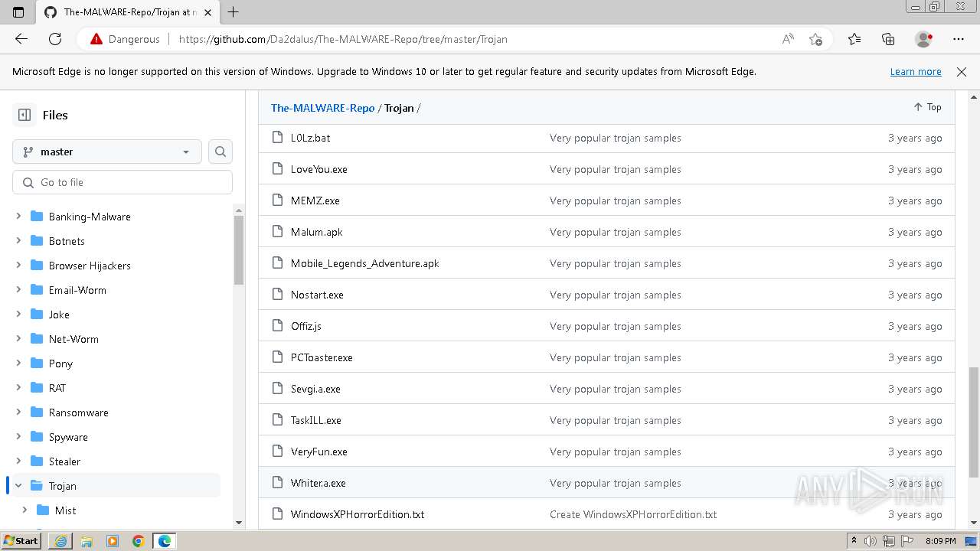The image size is (980, 551).
Task: Expand the Browser Hijackers folder chevron
Action: (18, 266)
